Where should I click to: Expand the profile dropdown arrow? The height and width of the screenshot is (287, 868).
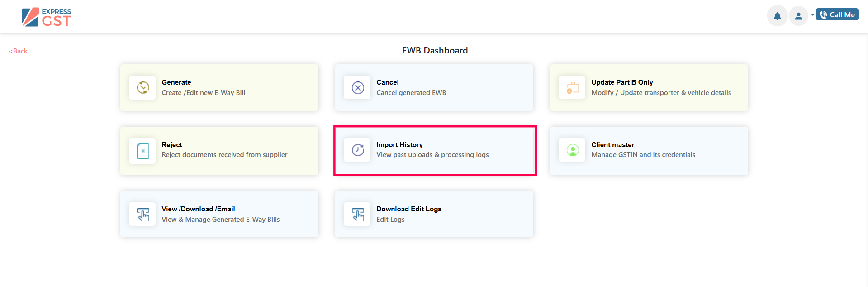coord(812,15)
